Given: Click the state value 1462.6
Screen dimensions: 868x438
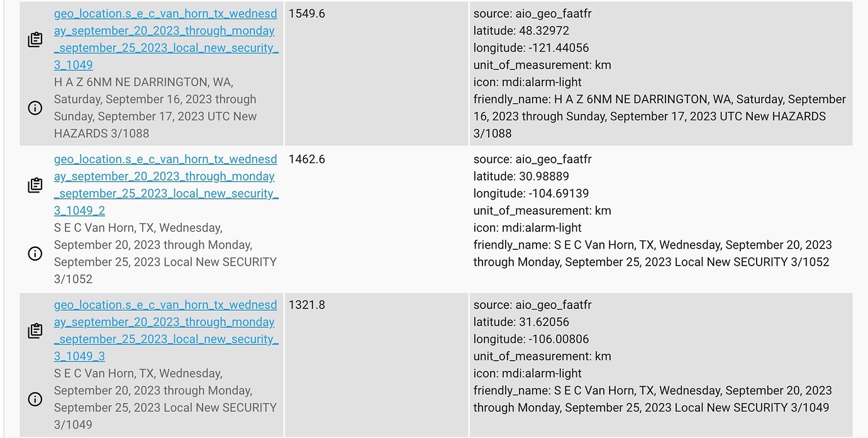Looking at the screenshot, I should [x=307, y=159].
